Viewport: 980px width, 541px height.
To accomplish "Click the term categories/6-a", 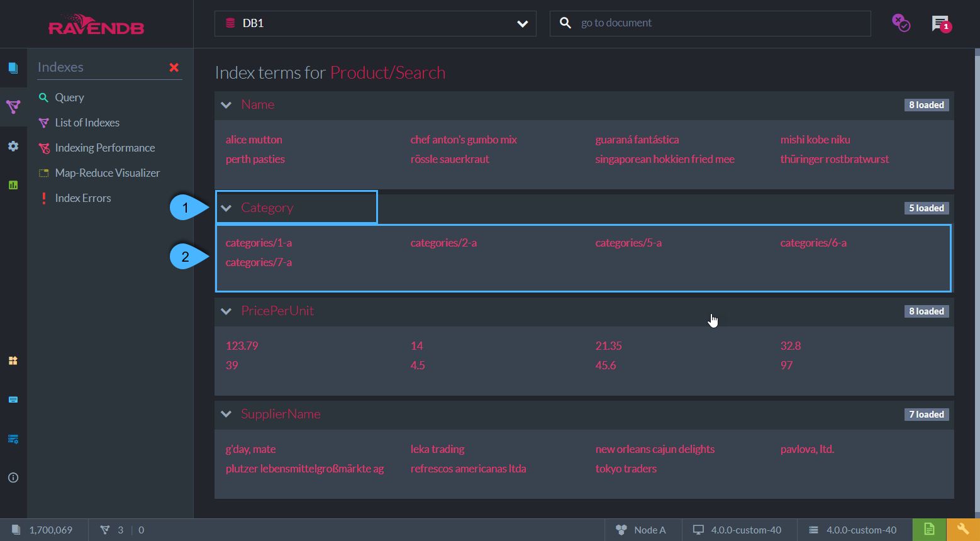I will tap(813, 243).
